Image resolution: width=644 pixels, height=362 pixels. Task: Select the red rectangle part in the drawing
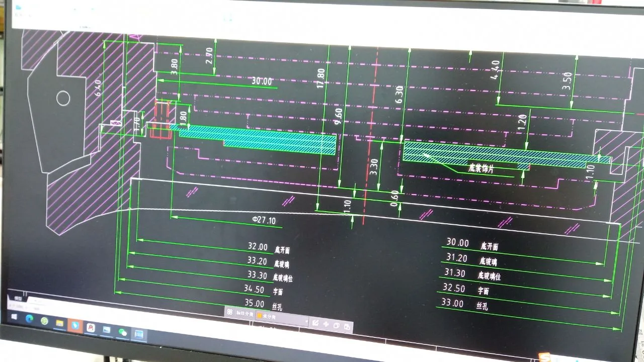(162, 120)
